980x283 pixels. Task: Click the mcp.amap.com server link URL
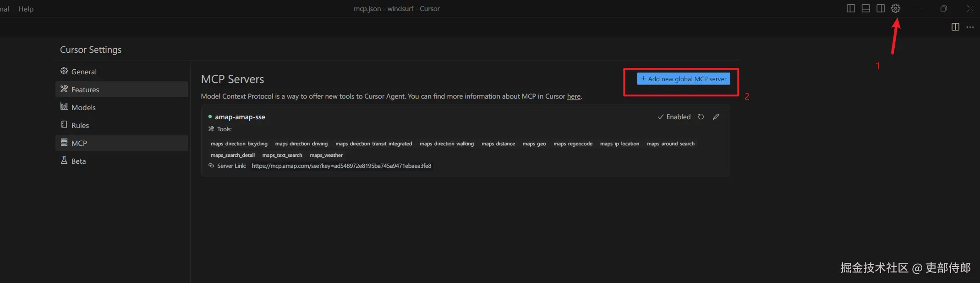click(341, 166)
